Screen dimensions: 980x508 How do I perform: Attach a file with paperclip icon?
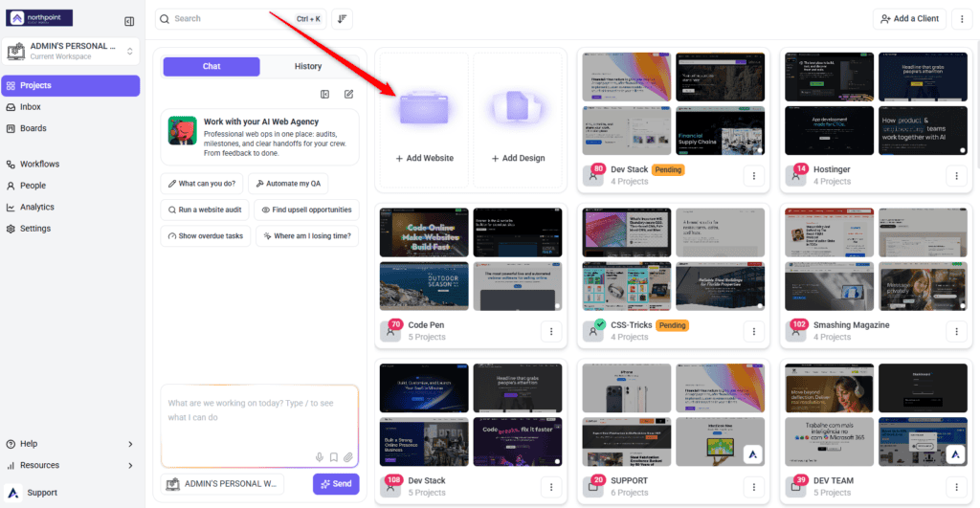[348, 457]
